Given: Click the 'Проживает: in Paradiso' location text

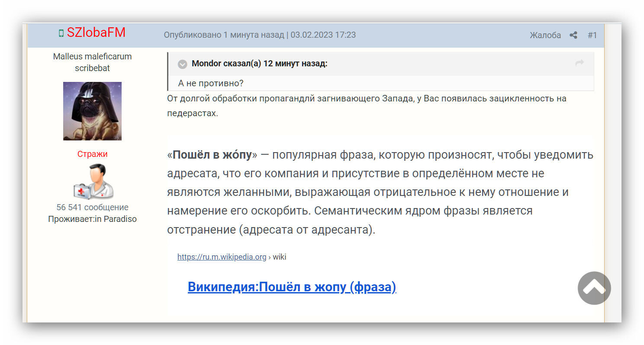Looking at the screenshot, I should (x=92, y=219).
